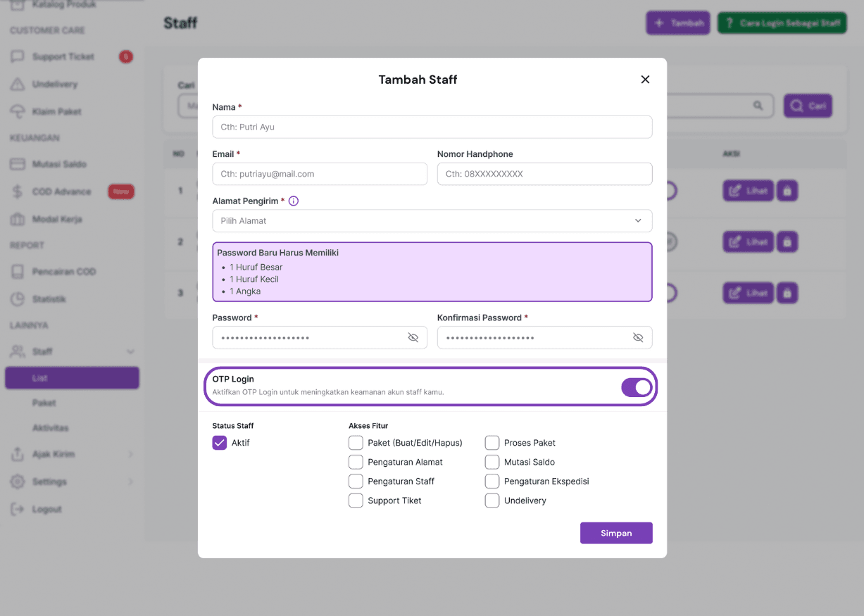Click the Nama input field
864x616 pixels.
[432, 127]
